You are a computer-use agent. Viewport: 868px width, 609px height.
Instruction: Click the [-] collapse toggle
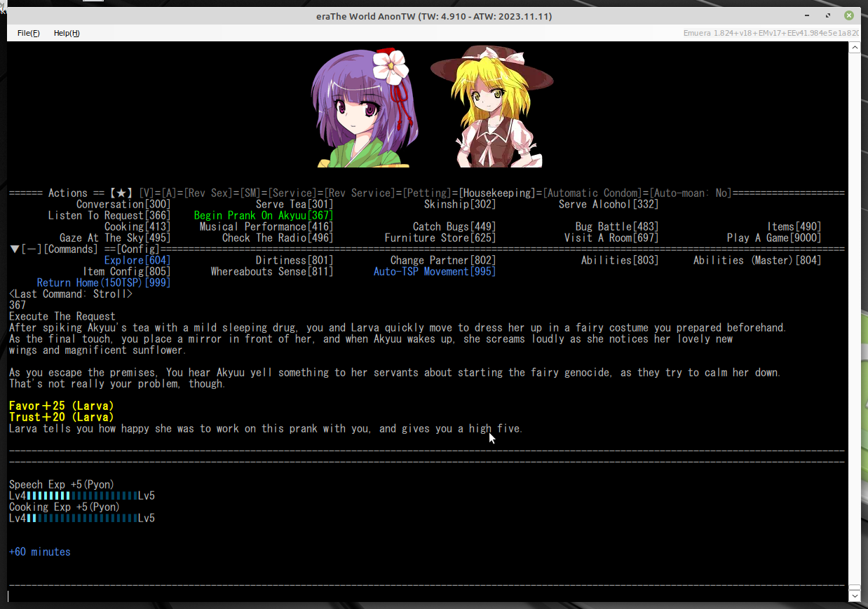point(31,249)
